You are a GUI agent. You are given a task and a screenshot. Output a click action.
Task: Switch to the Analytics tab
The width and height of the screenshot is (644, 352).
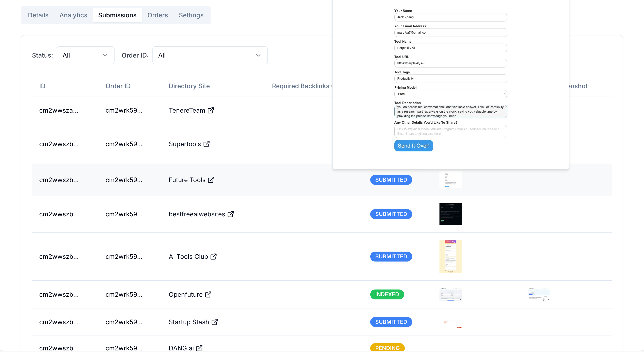73,15
